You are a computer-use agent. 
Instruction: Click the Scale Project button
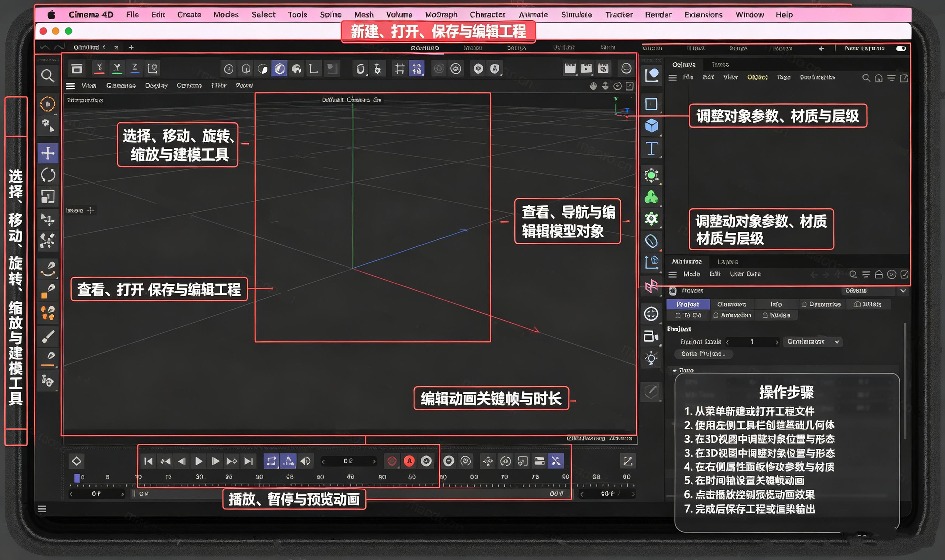(703, 354)
